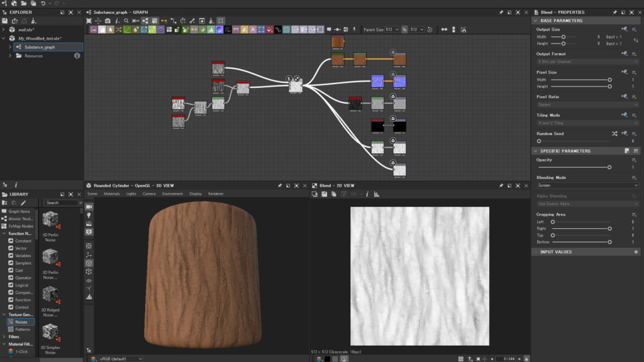
Task: Toggle the cube display mode in 3D view
Action: pos(89,263)
